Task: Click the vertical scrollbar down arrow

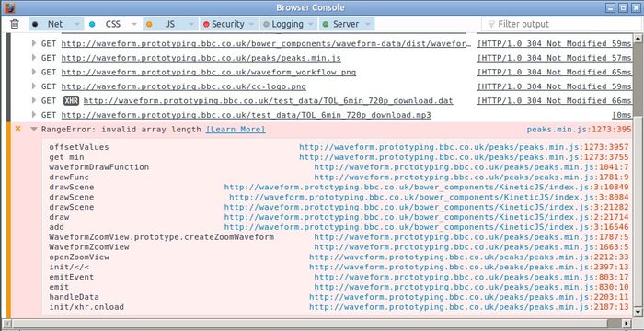Action: pyautogui.click(x=638, y=312)
